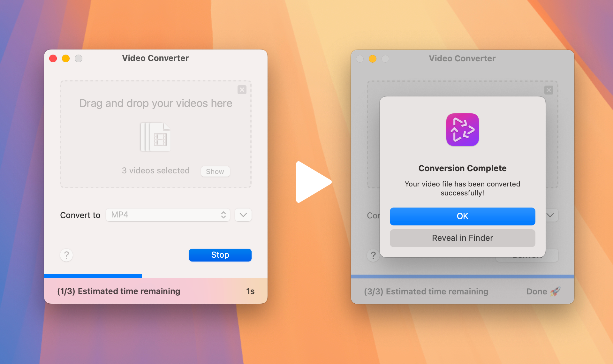Screen dimensions: 613x364
Task: Click the chevron expander next to MP4 dropdown
Action: click(x=243, y=215)
